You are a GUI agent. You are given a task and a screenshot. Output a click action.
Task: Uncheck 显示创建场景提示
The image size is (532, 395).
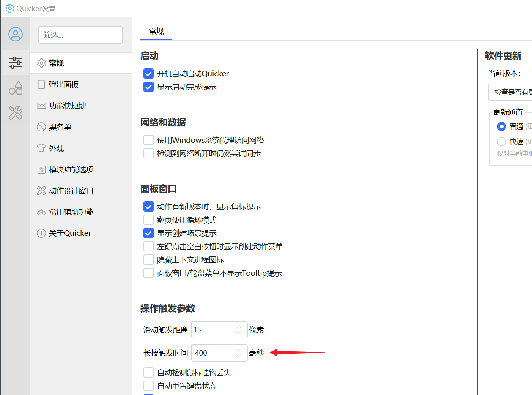tap(149, 233)
